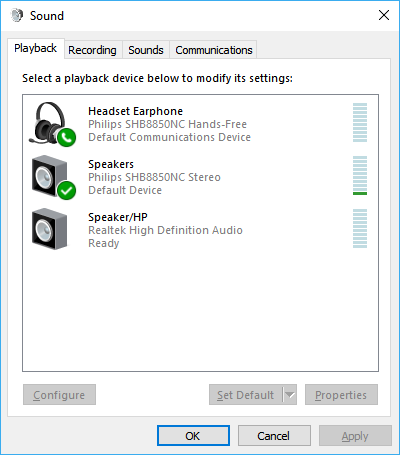The image size is (400, 455).
Task: Click volume level meter for Speakers
Action: click(360, 175)
